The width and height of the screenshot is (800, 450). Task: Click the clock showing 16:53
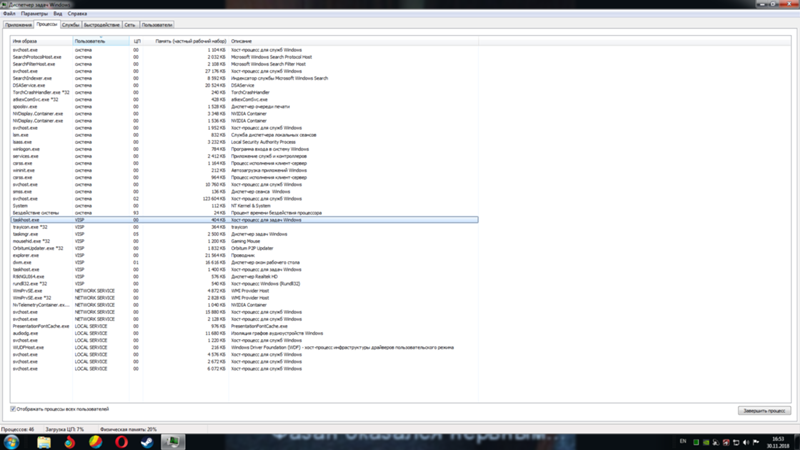click(778, 442)
